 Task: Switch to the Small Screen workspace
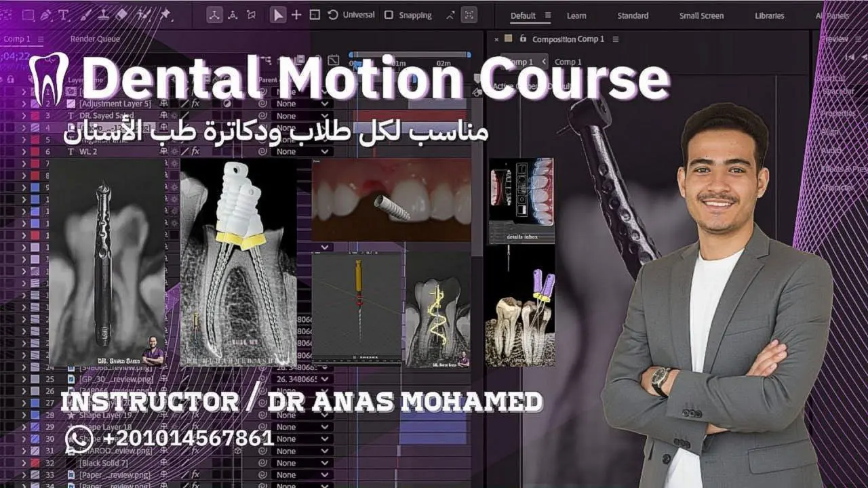tap(701, 16)
